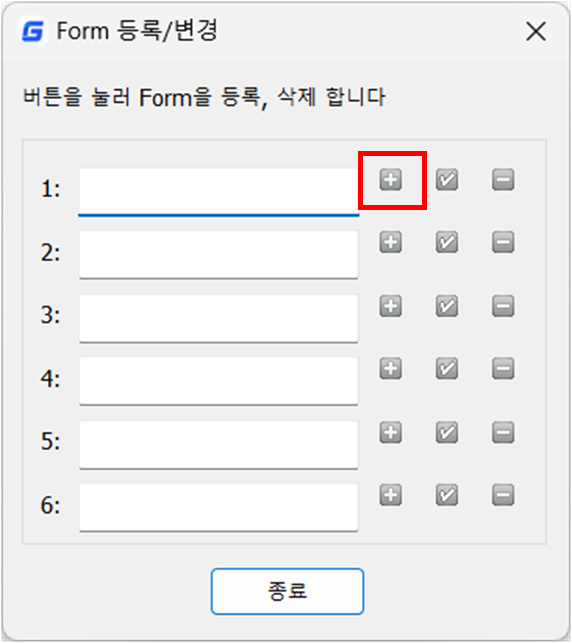Image resolution: width=572 pixels, height=643 pixels.
Task: Click the checkmark icon for row 2
Action: (447, 242)
